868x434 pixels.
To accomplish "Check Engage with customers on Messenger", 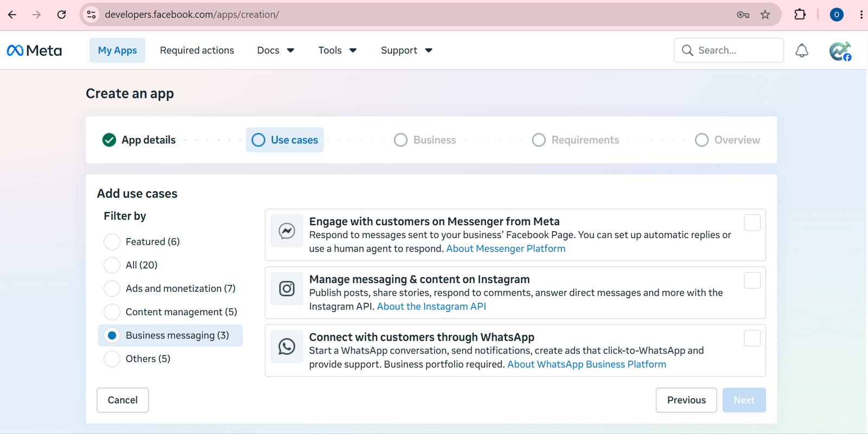I will coord(752,222).
